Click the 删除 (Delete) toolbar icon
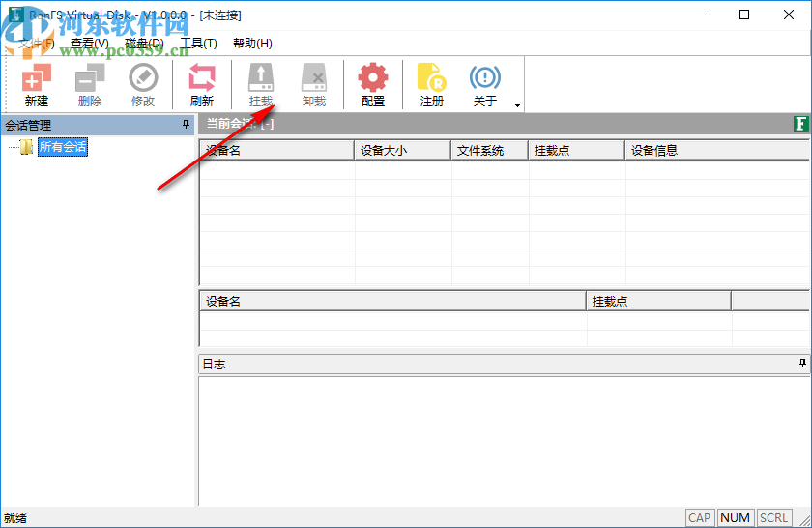 [90, 84]
